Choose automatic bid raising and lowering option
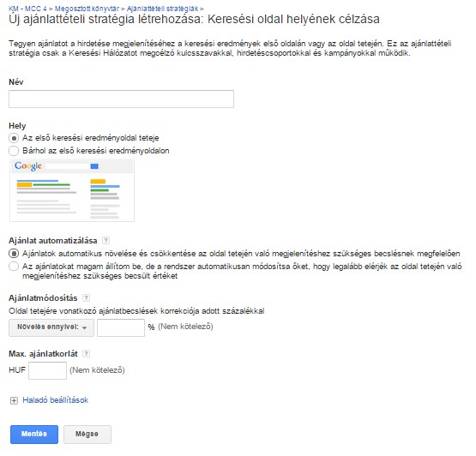Image resolution: width=476 pixels, height=456 pixels. tap(14, 254)
